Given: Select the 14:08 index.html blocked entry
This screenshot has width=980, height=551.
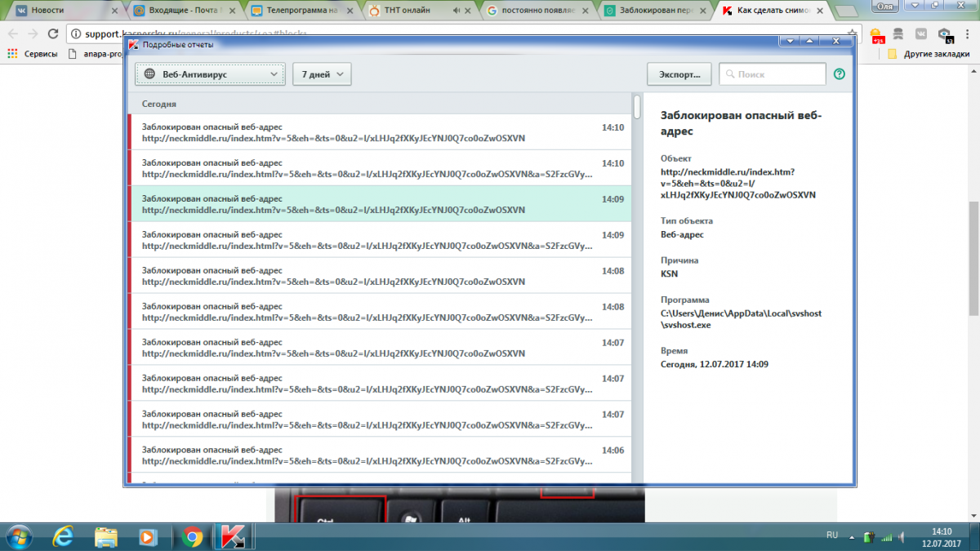Looking at the screenshot, I should pos(380,312).
